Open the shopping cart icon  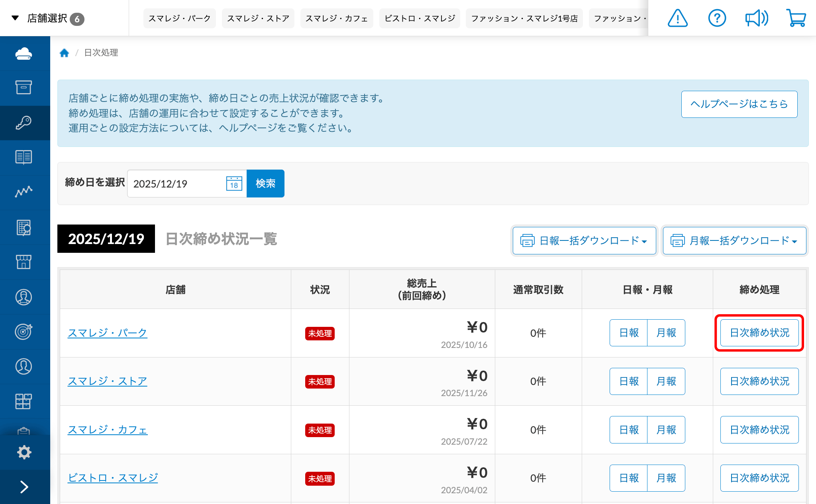pos(796,18)
